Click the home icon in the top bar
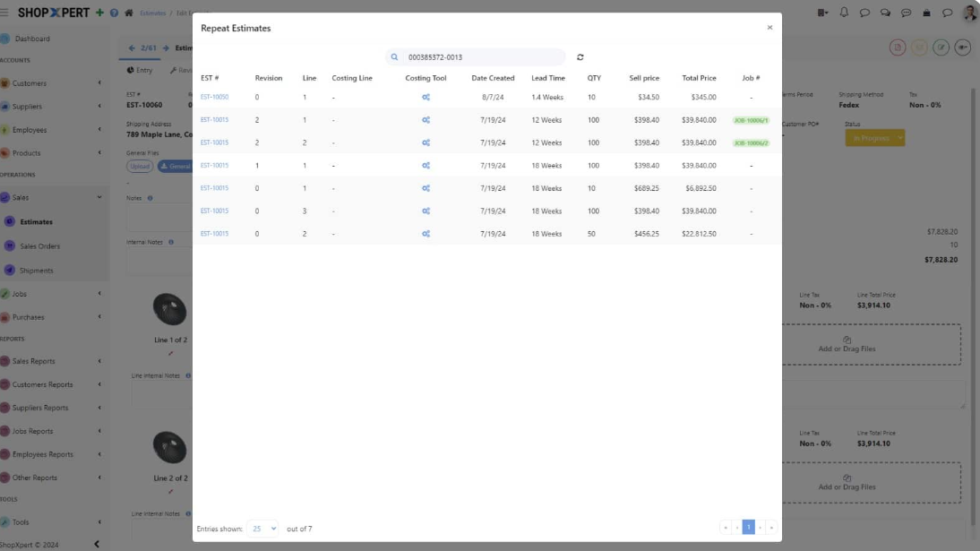The width and height of the screenshot is (980, 551). [127, 12]
